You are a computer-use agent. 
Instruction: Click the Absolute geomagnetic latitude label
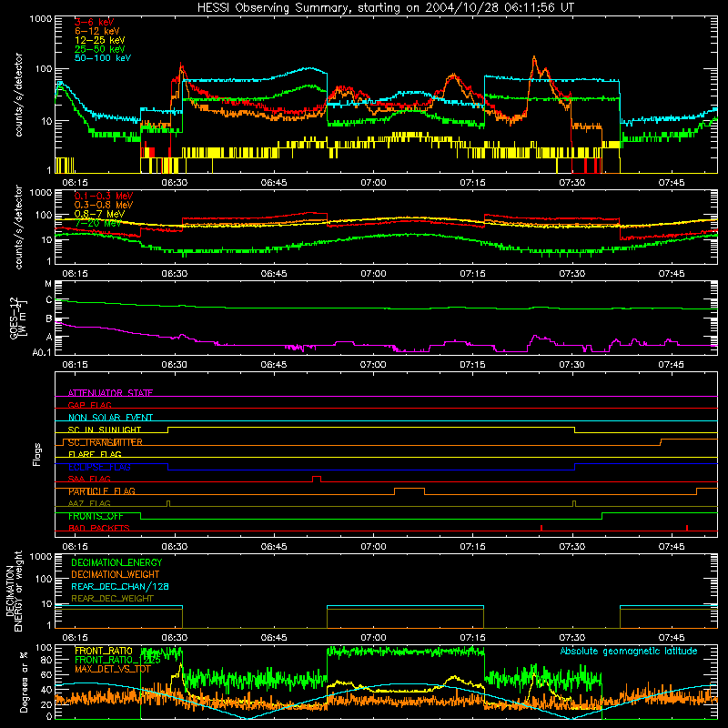pos(629,652)
